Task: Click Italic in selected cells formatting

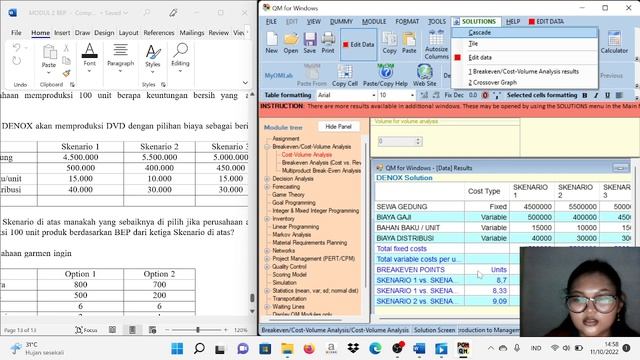Action: click(596, 95)
